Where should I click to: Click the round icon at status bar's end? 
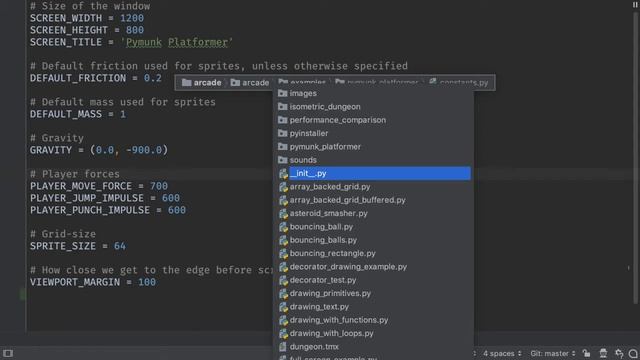(633, 354)
